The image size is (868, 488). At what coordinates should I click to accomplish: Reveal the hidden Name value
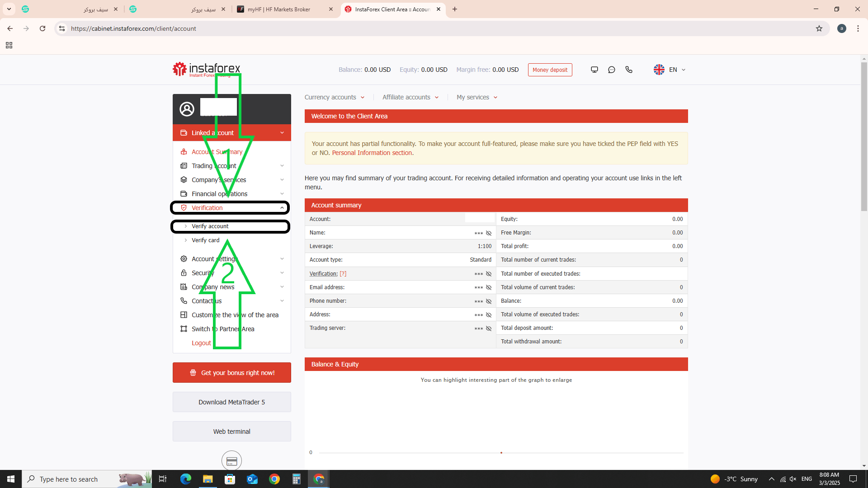coord(489,233)
